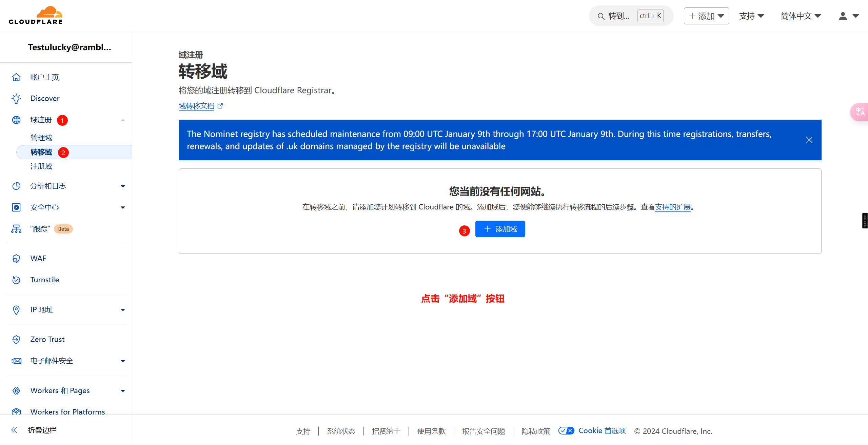
Task: Click the IP 地址 location pin icon
Action: click(x=16, y=310)
